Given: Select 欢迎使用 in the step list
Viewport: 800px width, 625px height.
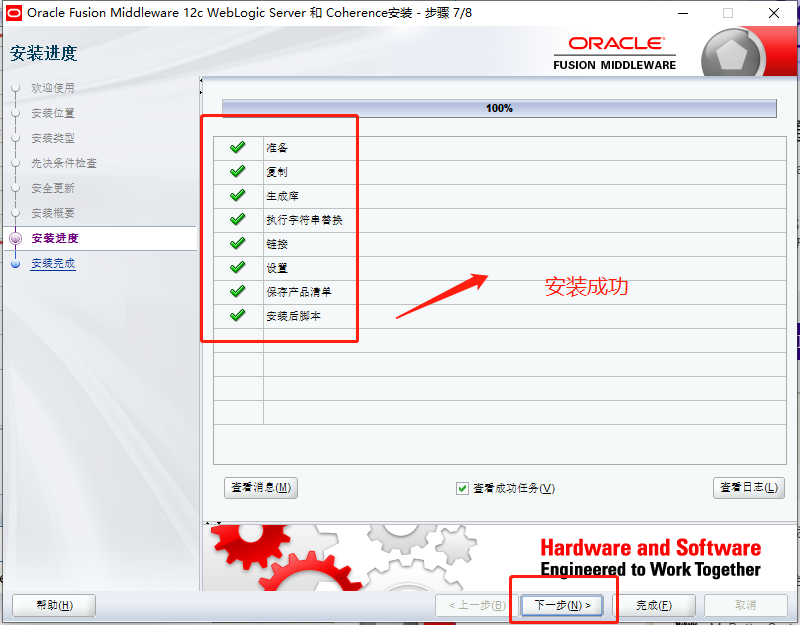Looking at the screenshot, I should point(53,88).
